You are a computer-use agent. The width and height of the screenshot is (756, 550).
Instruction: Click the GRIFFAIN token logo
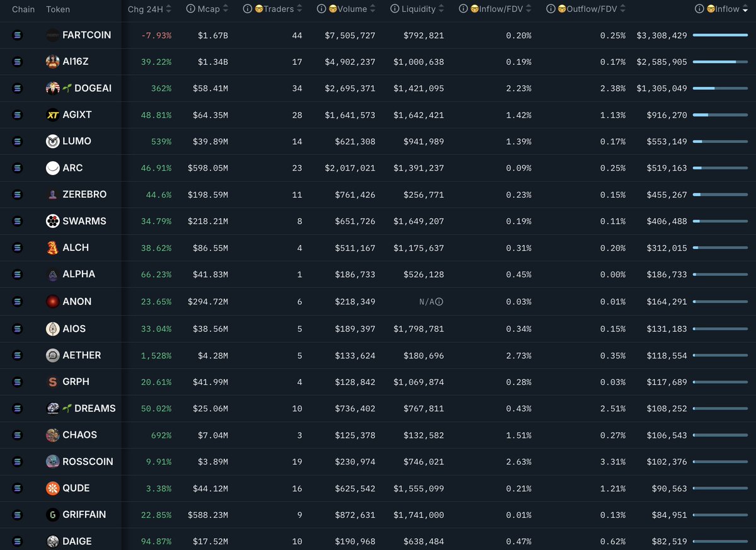[53, 515]
